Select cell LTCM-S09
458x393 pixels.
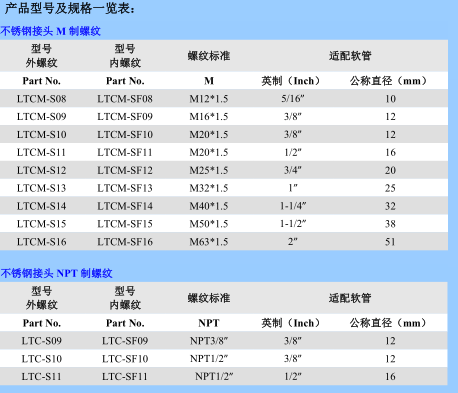tap(42, 117)
